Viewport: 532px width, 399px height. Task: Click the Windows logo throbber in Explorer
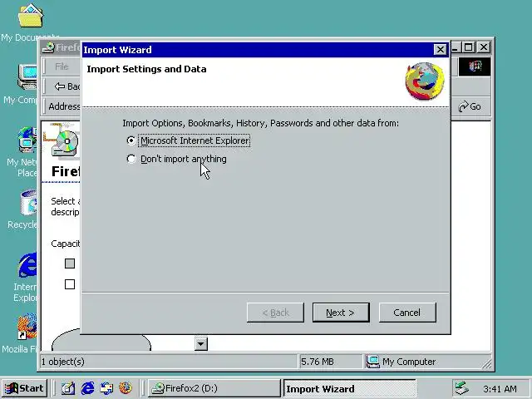coord(475,66)
